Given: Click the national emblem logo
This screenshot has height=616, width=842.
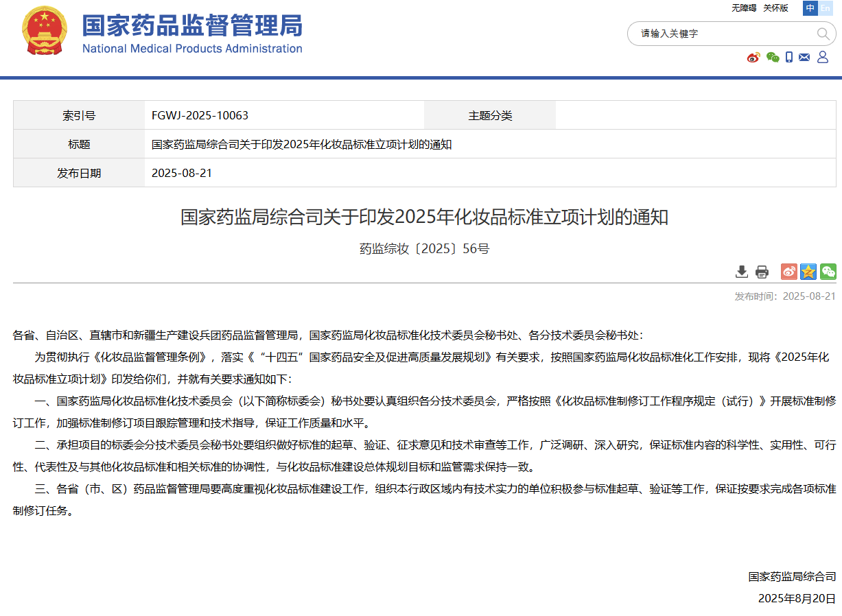Looking at the screenshot, I should (x=45, y=32).
